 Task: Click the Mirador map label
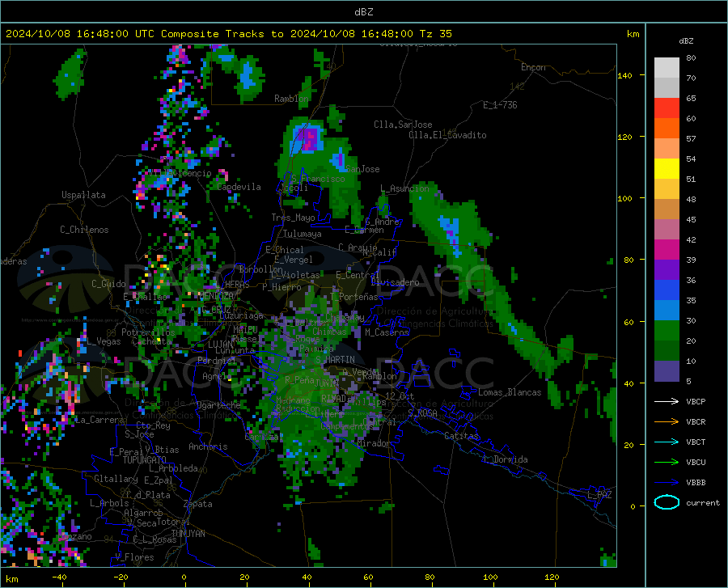[x=374, y=443]
